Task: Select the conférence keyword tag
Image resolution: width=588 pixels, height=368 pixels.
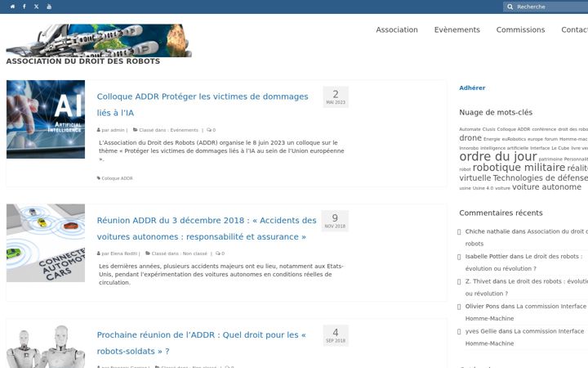Action: pos(544,129)
